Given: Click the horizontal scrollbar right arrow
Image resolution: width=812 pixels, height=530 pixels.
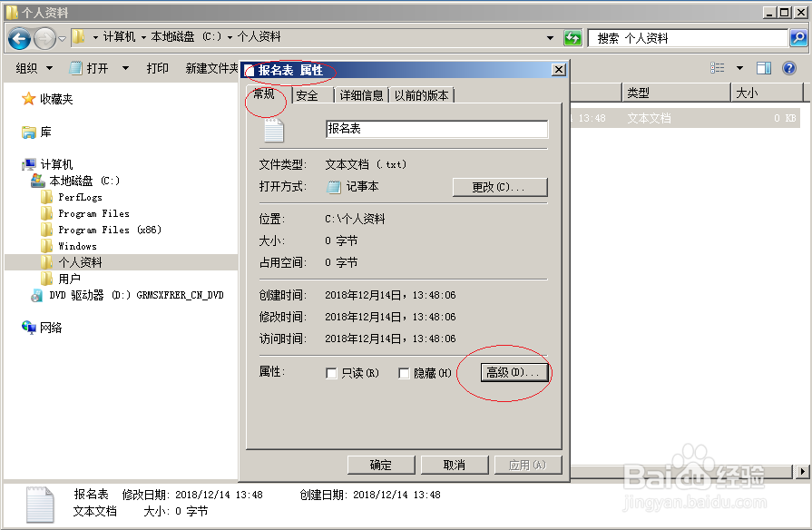Looking at the screenshot, I should pyautogui.click(x=802, y=471).
